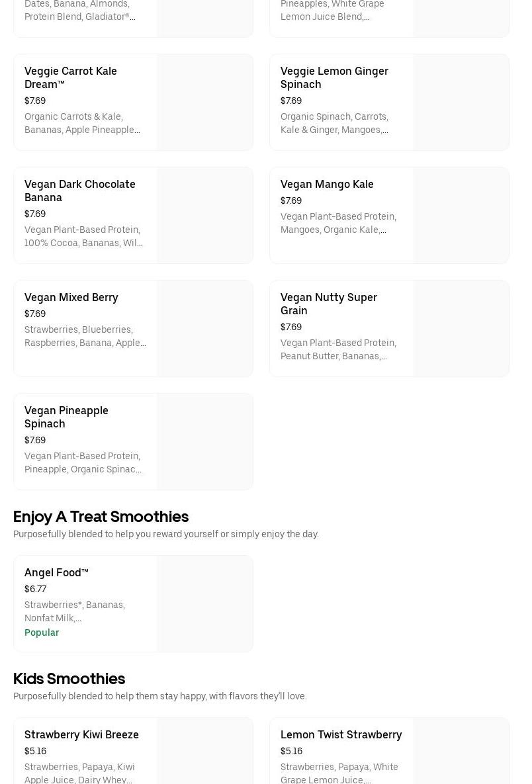Click the Vegan Mango Kale image placeholder
Screen dimensions: 532x784
coord(461,216)
